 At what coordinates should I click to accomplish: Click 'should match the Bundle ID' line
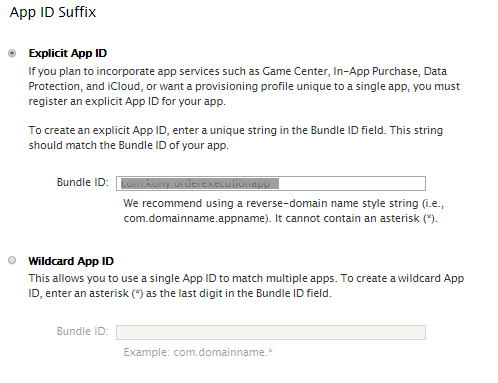point(129,146)
